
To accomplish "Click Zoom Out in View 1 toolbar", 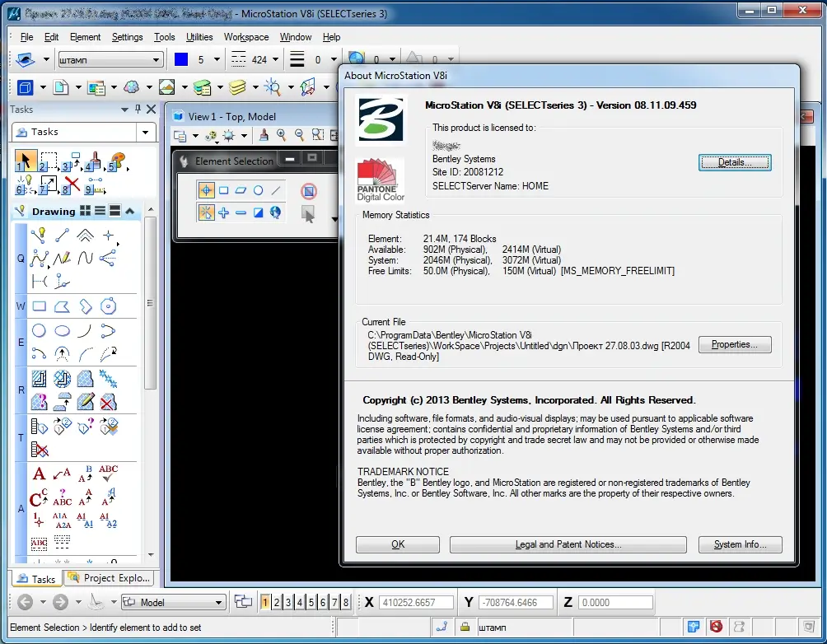I will [x=300, y=136].
